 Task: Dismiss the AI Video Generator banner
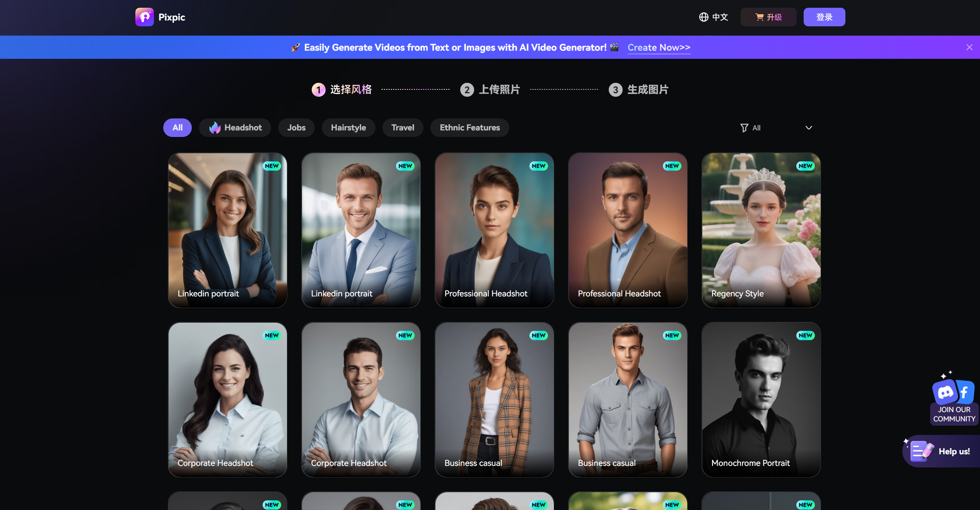[969, 47]
